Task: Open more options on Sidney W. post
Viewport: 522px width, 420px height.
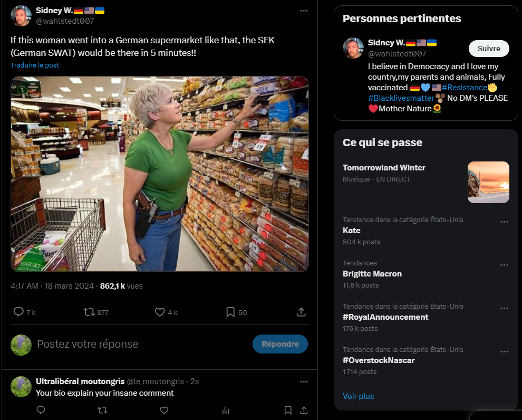Action: point(304,11)
